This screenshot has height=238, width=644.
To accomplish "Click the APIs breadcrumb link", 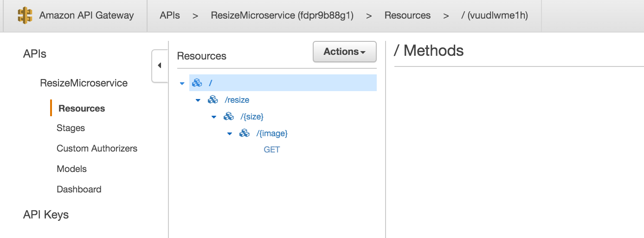I will point(170,15).
